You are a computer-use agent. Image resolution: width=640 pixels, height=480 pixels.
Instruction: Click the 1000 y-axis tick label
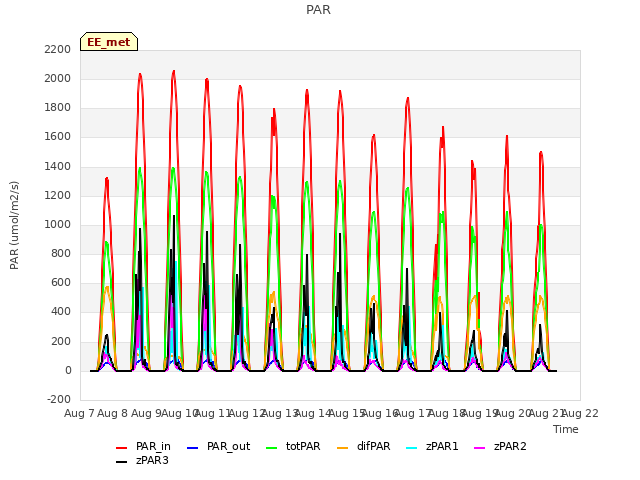58,224
